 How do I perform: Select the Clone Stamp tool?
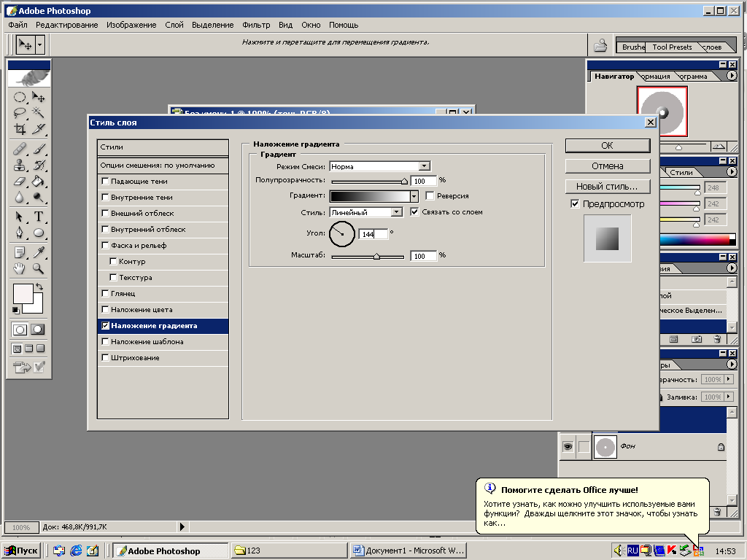[x=19, y=166]
